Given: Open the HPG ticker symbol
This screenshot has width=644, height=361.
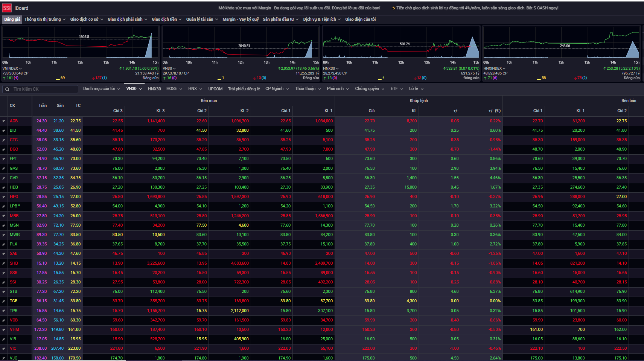Looking at the screenshot, I should (x=14, y=197).
